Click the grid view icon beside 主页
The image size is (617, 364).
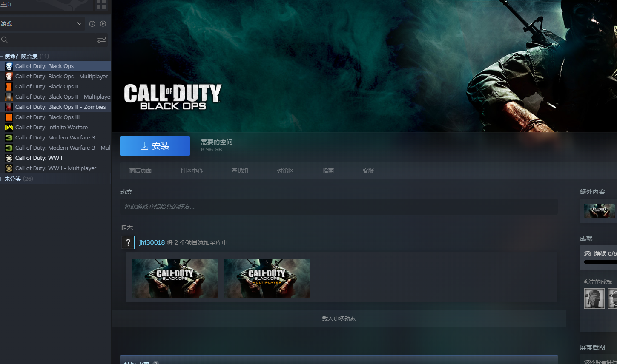[x=101, y=5]
